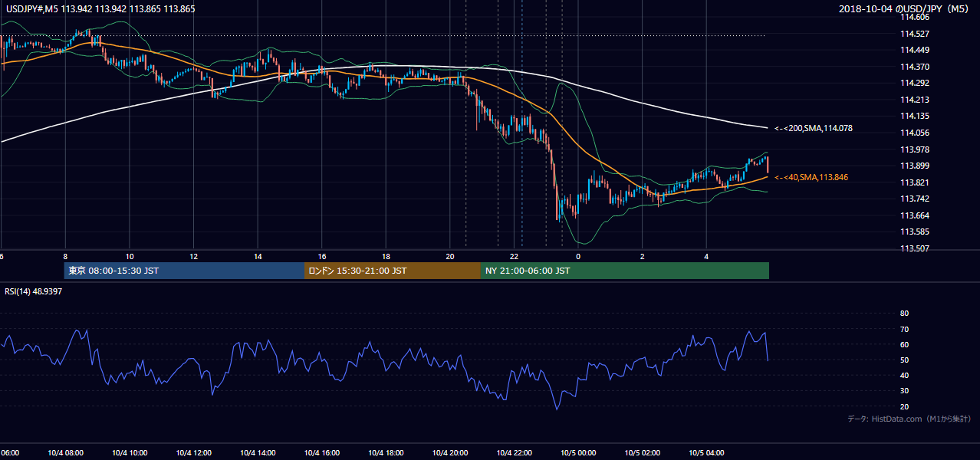Click the 10/4 08:00 time axis label
Viewport: 980px width, 460px height.
tap(65, 453)
